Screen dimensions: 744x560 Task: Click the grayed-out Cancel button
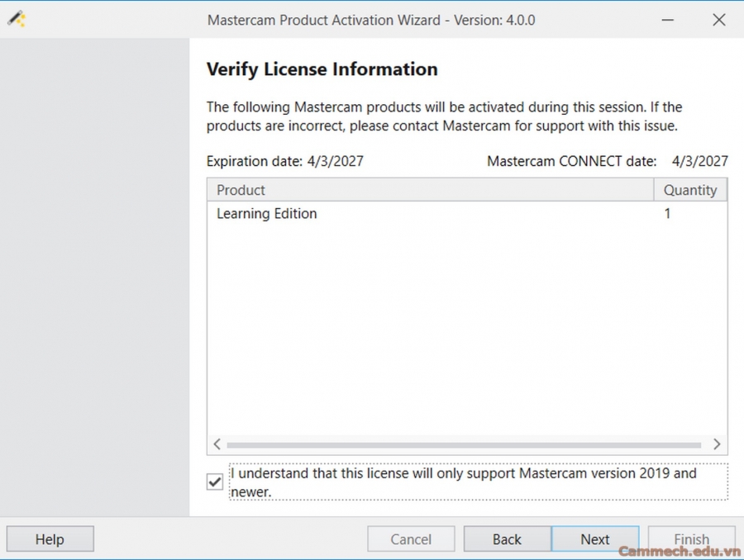click(x=411, y=539)
